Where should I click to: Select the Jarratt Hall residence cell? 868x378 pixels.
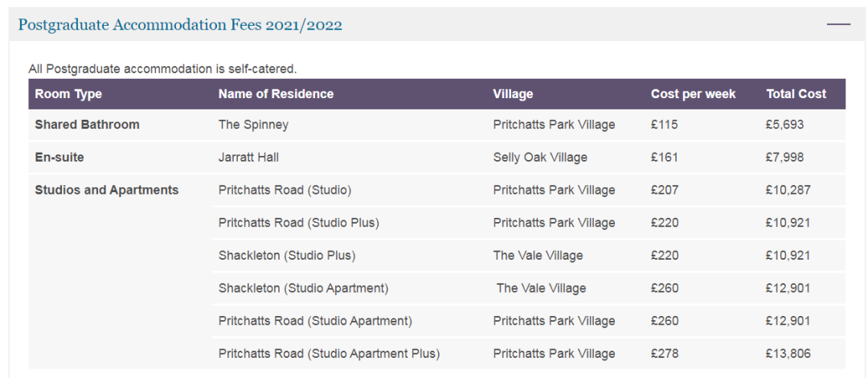pyautogui.click(x=248, y=158)
